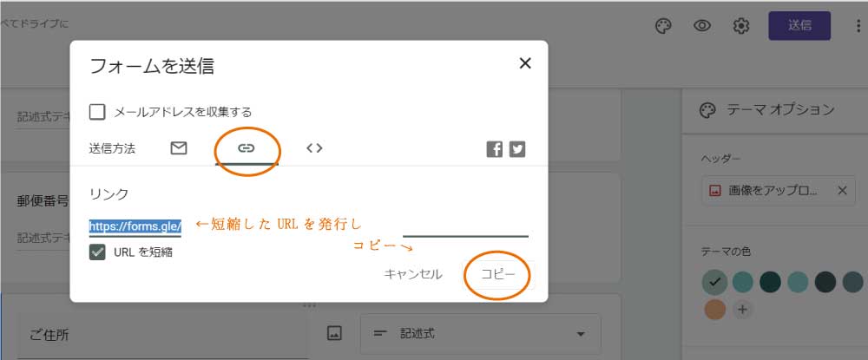Viewport: 868px width, 360px height.
Task: Click the purple 送信 button
Action: [x=799, y=26]
